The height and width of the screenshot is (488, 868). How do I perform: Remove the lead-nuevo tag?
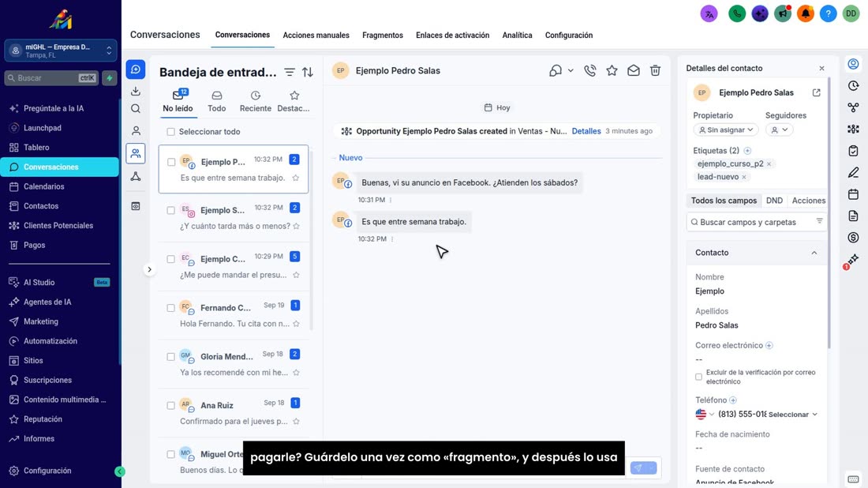tap(744, 177)
